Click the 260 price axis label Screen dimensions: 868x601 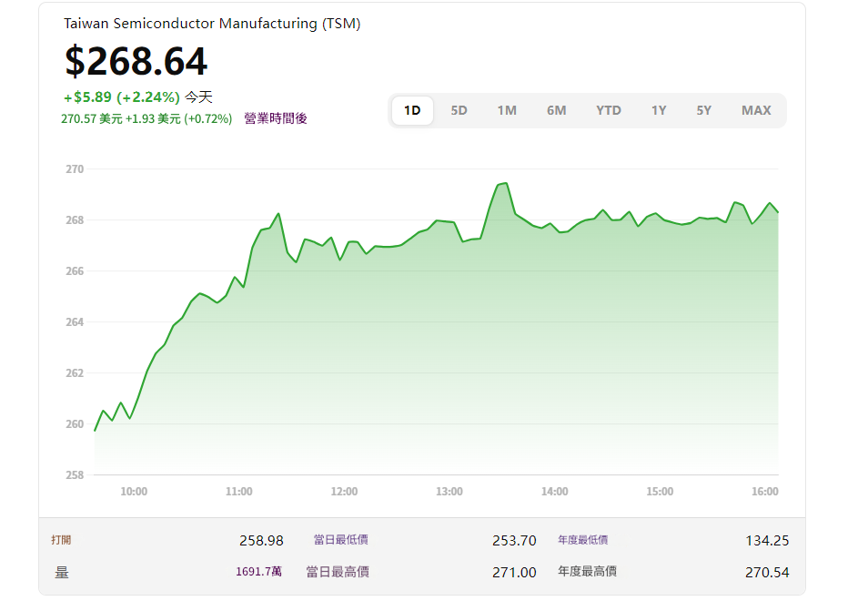click(x=75, y=423)
